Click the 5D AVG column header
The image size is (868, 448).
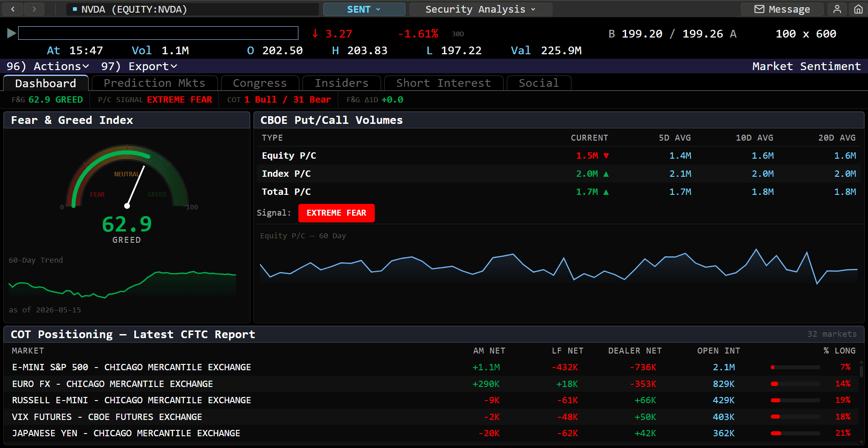coord(675,138)
